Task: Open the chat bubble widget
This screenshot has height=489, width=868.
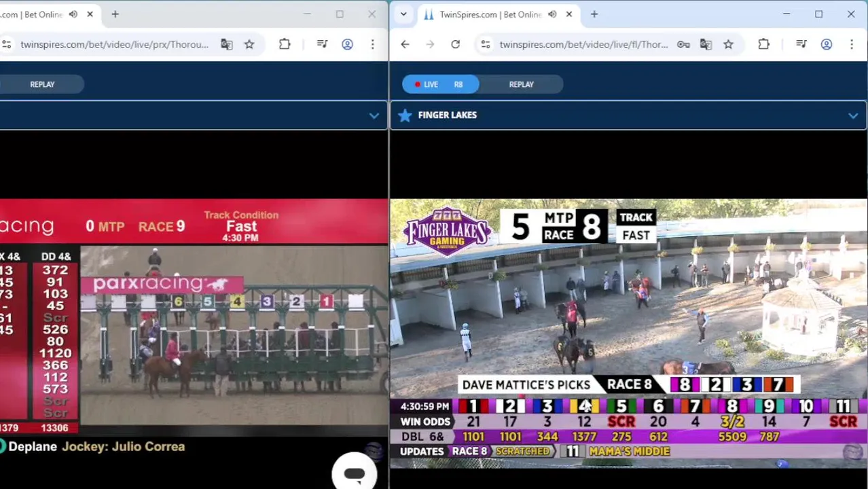Action: tap(354, 473)
